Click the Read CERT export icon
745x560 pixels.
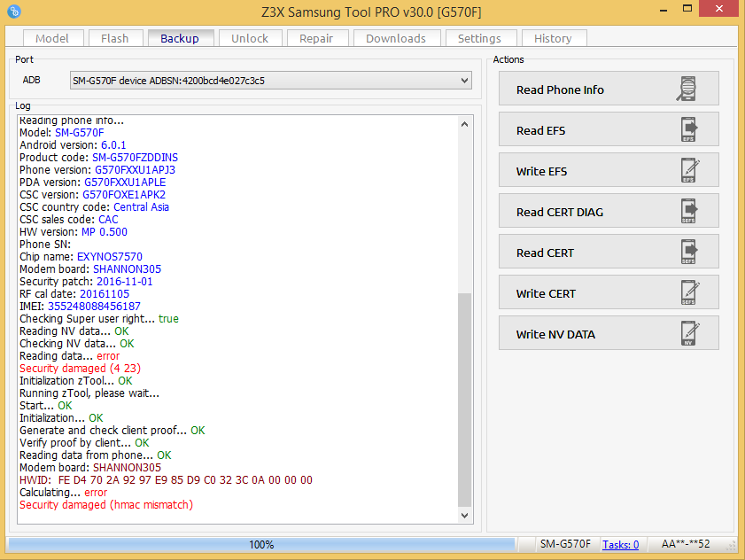(689, 252)
